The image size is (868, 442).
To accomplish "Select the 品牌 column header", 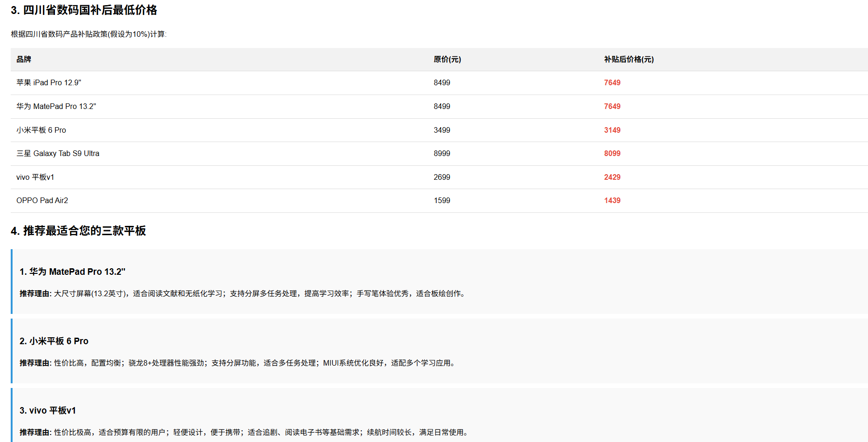I will click(24, 59).
